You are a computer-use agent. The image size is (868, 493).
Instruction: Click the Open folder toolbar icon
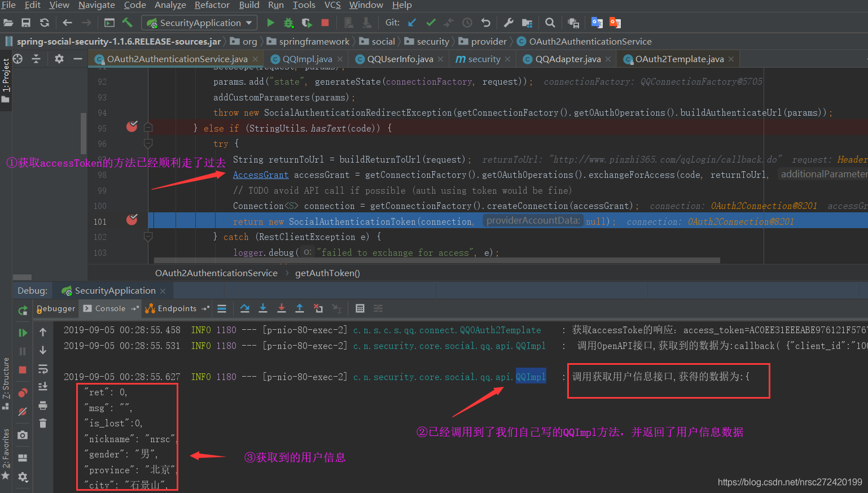[8, 23]
